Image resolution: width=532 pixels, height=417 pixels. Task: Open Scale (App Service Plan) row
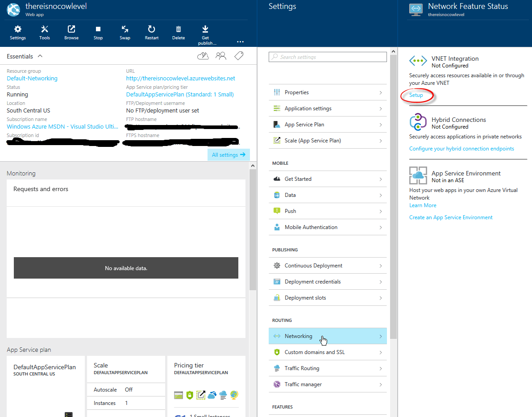click(x=328, y=141)
